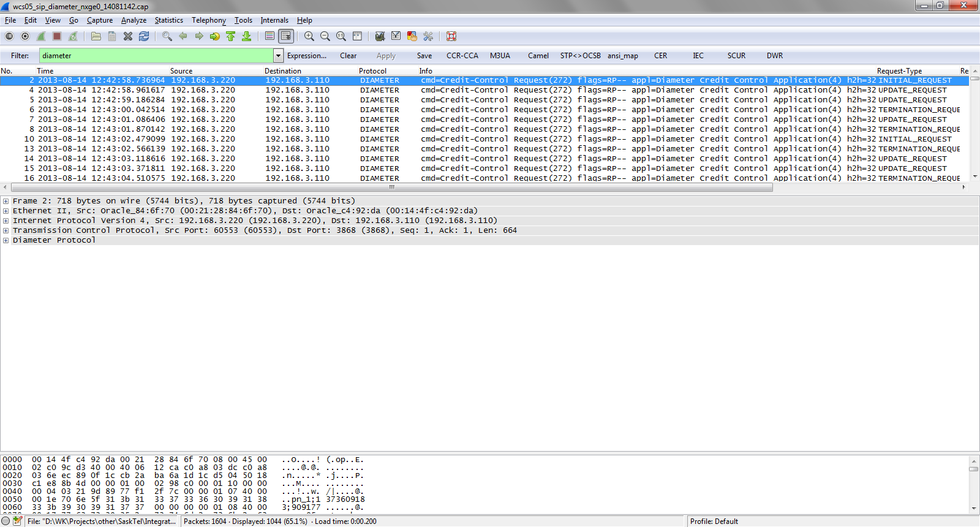Click Profile: Default in status bar
980x527 pixels.
[714, 521]
